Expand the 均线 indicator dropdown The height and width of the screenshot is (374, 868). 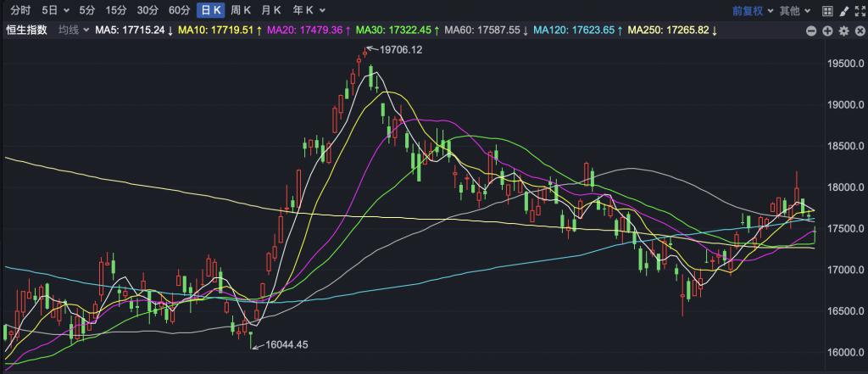72,31
